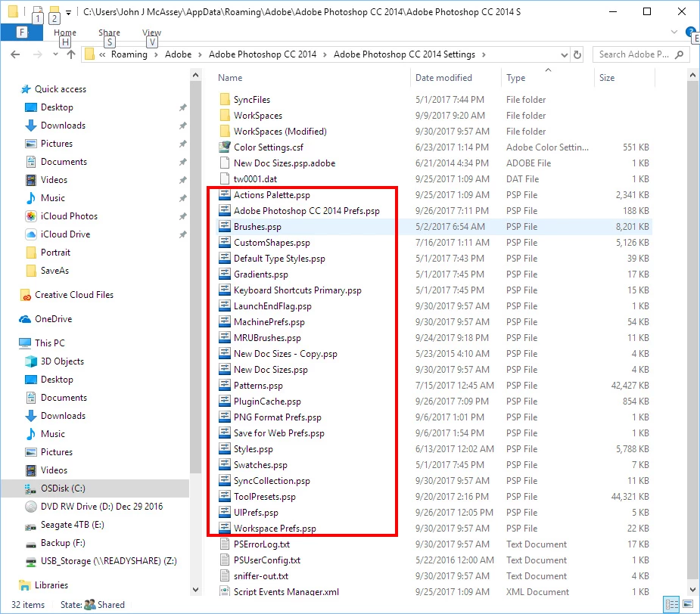Viewport: 700px width, 614px height.
Task: Select the SyncFiles folder icon
Action: pos(225,99)
